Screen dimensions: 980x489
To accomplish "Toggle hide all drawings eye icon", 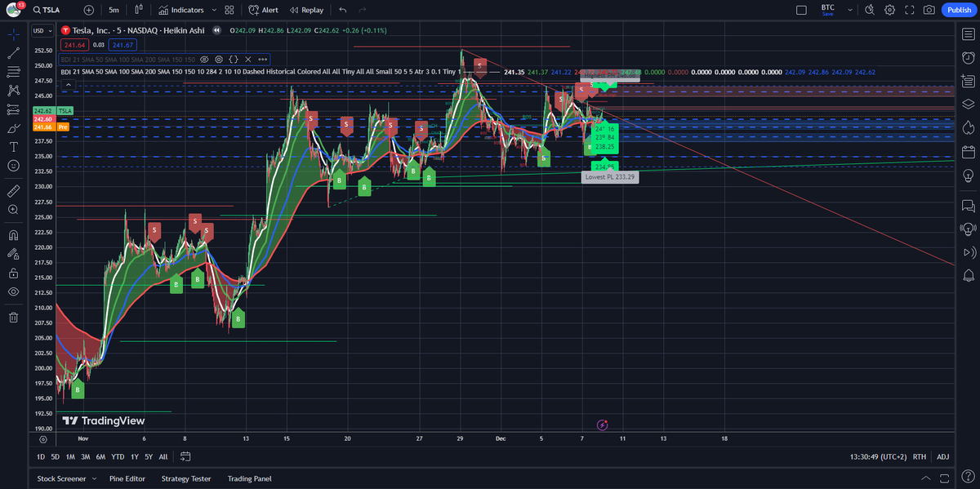I will 13,291.
